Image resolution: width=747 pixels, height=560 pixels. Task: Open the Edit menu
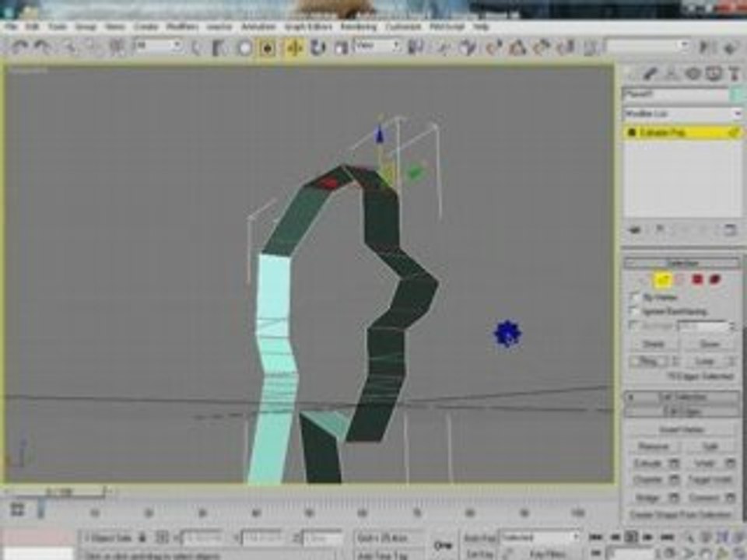32,26
